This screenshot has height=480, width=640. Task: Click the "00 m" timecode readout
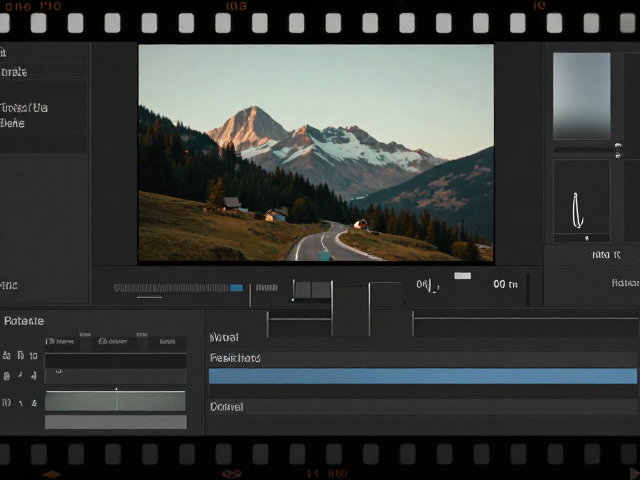click(505, 284)
